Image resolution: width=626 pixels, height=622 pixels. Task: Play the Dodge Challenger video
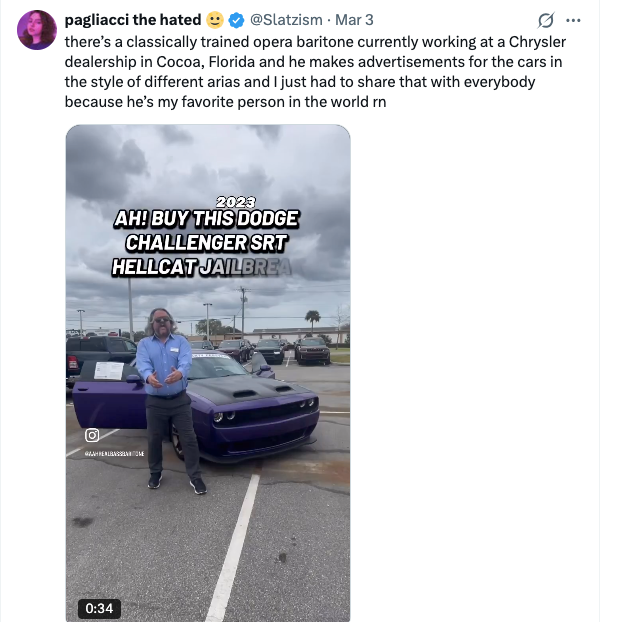(x=208, y=373)
